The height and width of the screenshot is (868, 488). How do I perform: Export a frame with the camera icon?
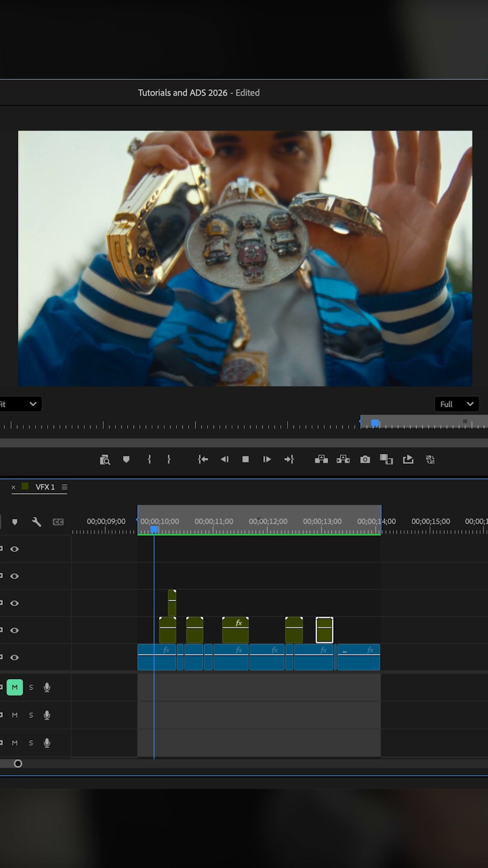[x=365, y=459]
